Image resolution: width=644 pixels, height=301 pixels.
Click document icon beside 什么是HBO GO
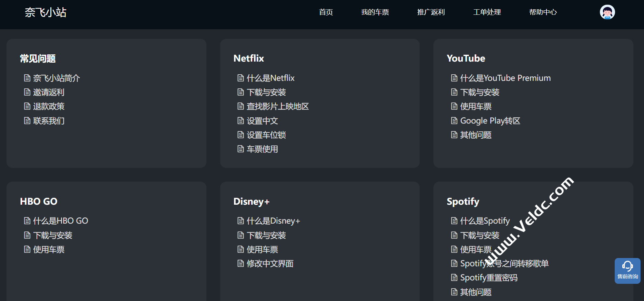click(x=27, y=221)
